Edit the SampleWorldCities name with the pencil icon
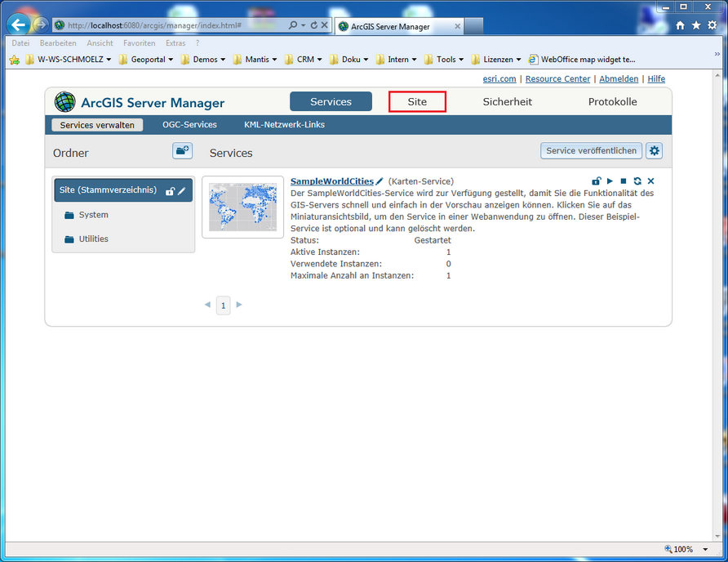 coord(379,181)
